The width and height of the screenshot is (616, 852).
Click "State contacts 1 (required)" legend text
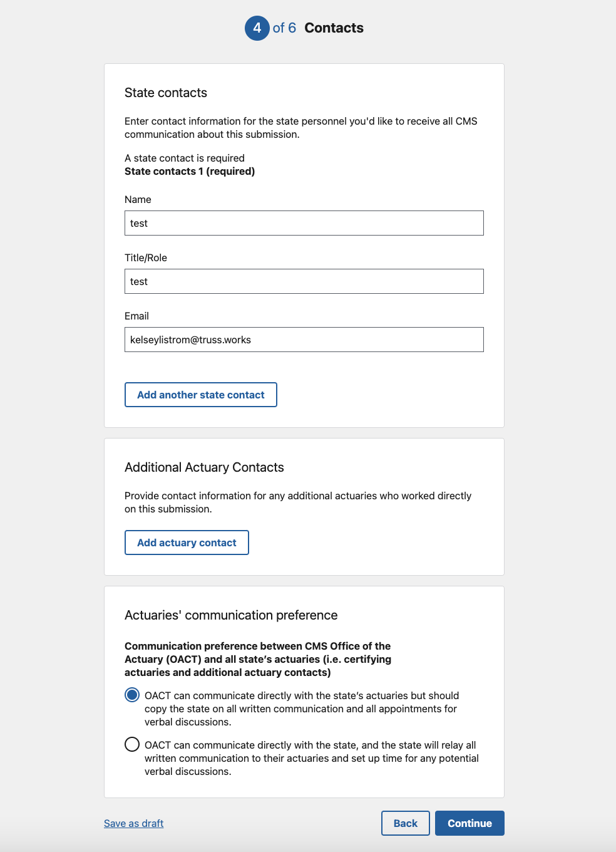[x=190, y=172]
